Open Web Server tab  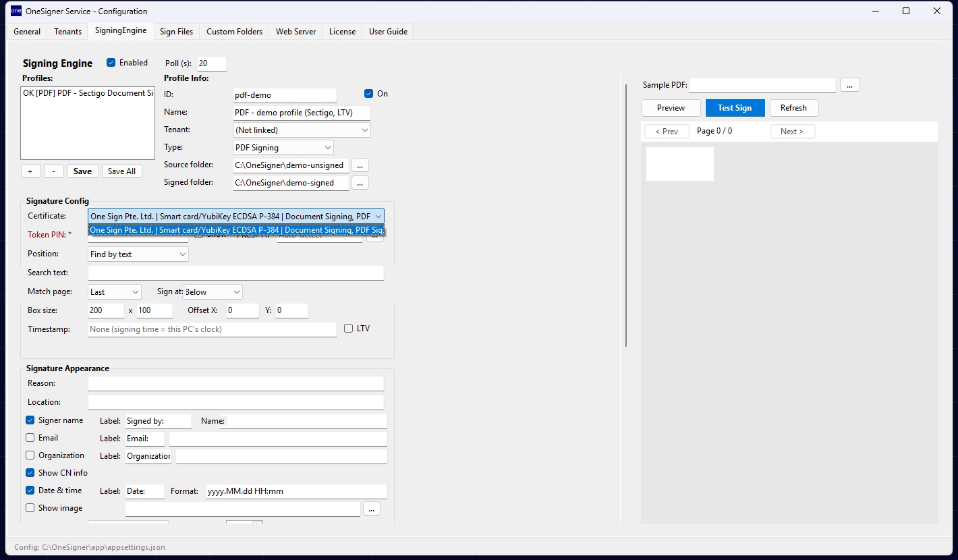tap(295, 32)
